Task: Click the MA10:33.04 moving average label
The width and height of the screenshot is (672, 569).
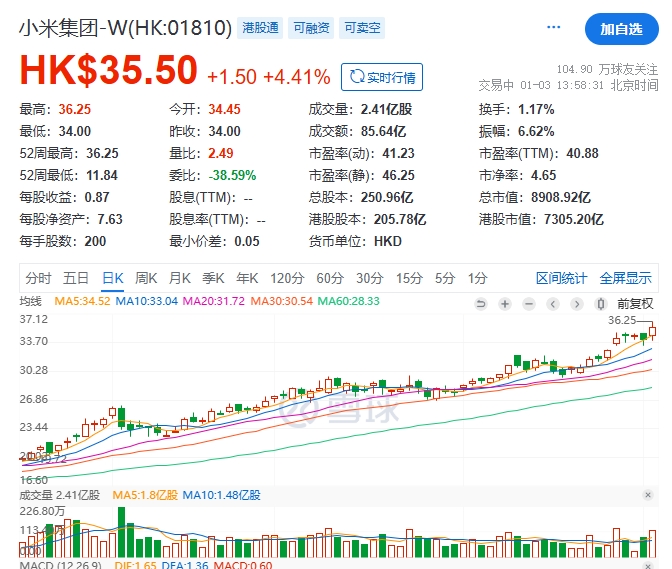Action: tap(147, 301)
